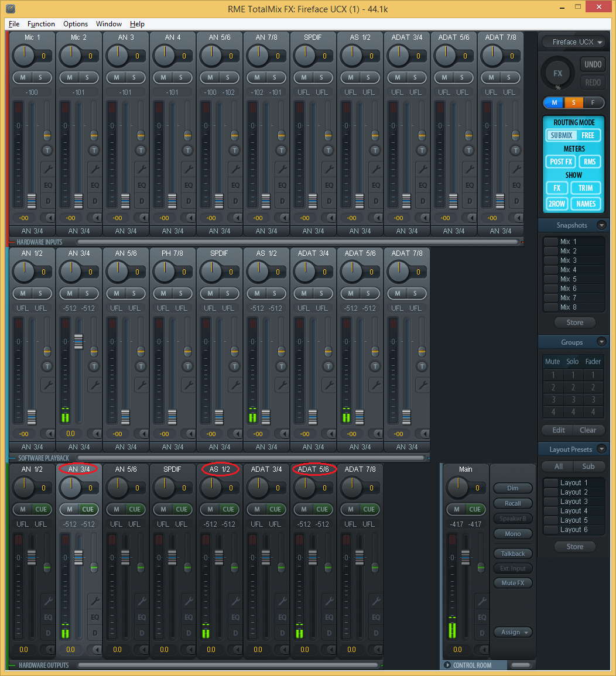Open the settings wrench on hardware output ADAT 3/4
The height and width of the screenshot is (676, 616).
282,601
